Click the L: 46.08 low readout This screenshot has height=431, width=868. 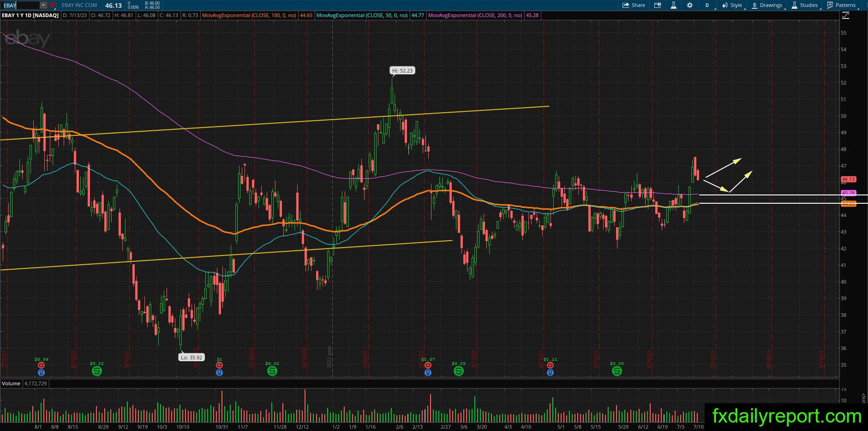tap(147, 15)
